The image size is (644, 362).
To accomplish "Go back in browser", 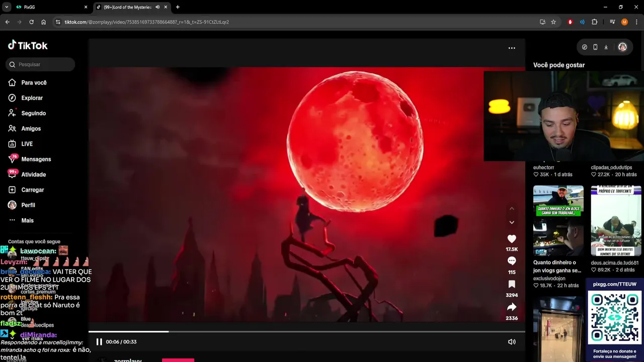I will 7,22.
